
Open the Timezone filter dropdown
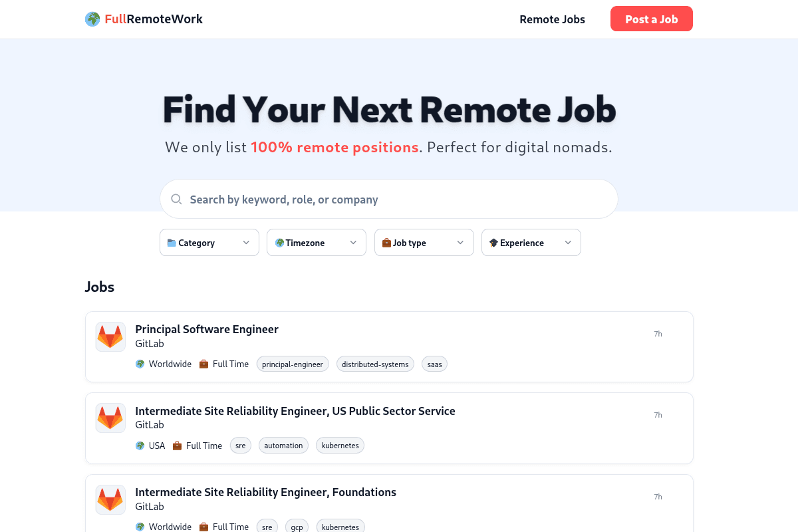click(316, 242)
